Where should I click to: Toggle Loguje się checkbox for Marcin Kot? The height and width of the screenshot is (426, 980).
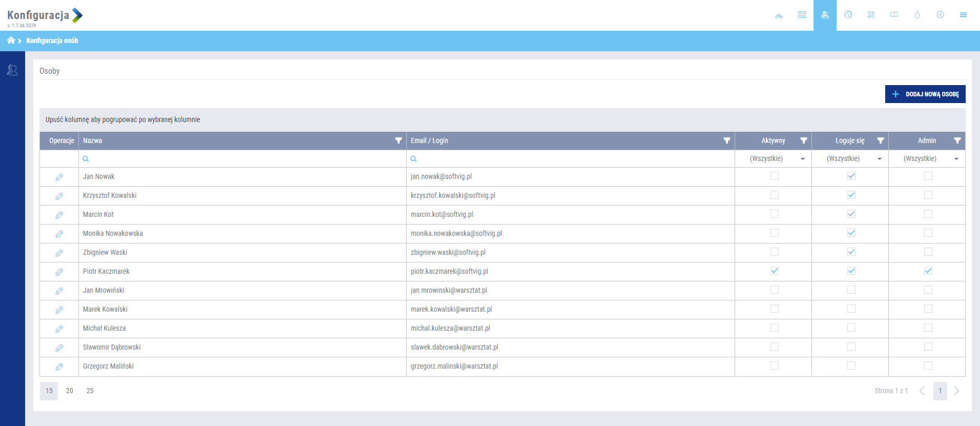[x=851, y=214]
